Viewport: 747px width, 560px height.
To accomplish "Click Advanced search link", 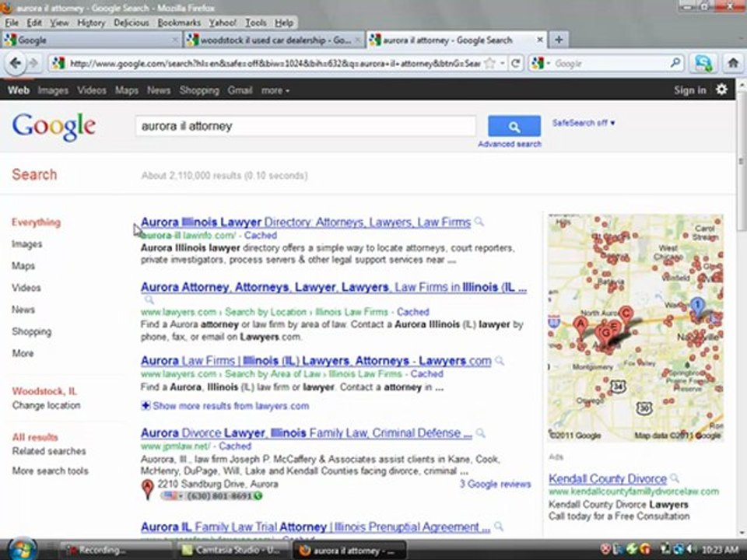I will (x=510, y=144).
